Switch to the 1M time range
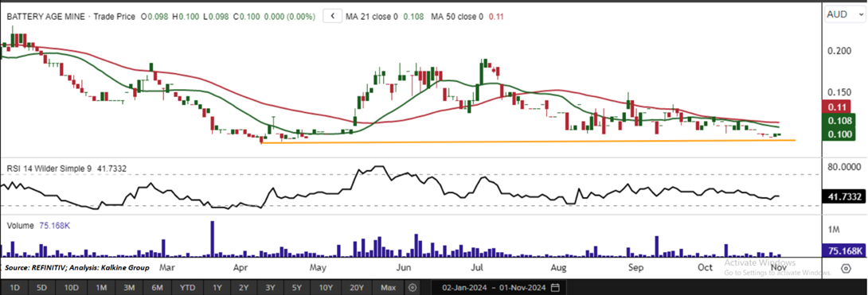This screenshot has width=868, height=295. tap(101, 288)
